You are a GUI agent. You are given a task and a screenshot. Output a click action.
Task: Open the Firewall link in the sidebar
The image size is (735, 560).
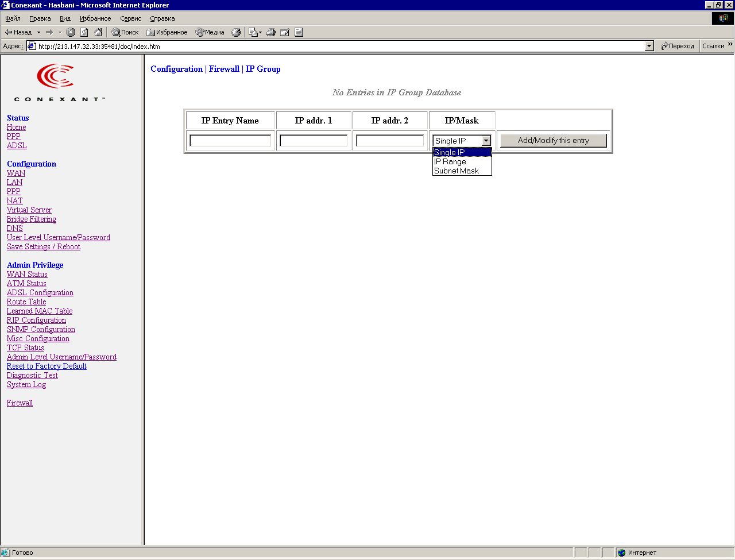tap(20, 403)
